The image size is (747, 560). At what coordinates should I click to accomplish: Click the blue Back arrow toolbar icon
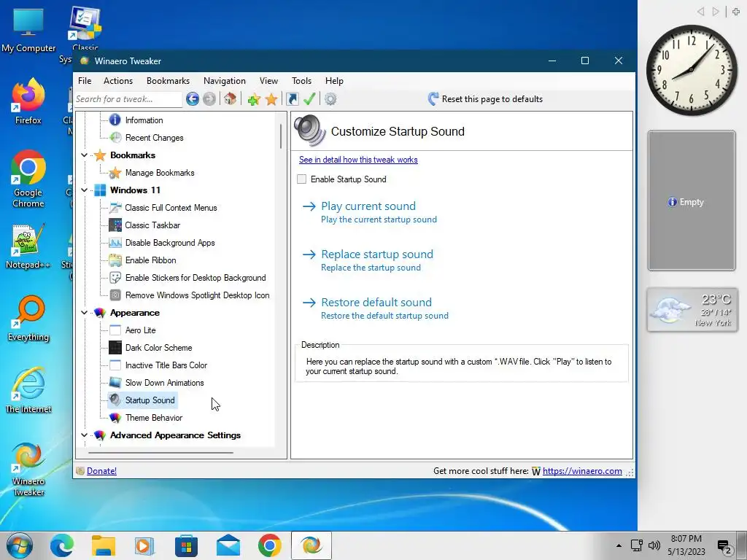[193, 99]
